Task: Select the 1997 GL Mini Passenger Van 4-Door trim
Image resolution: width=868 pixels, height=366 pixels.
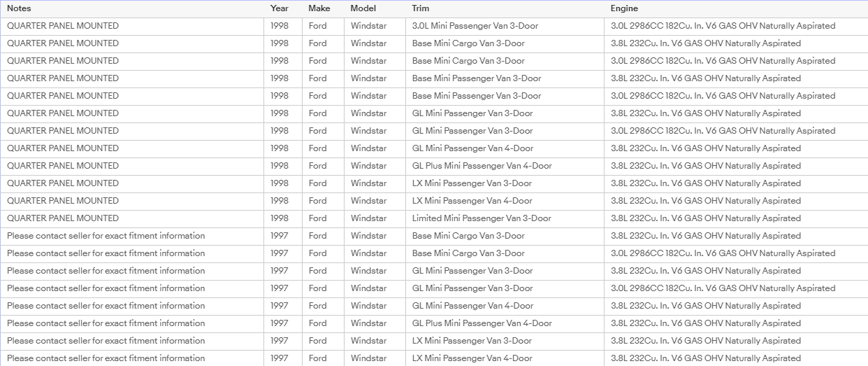Action: pos(473,306)
